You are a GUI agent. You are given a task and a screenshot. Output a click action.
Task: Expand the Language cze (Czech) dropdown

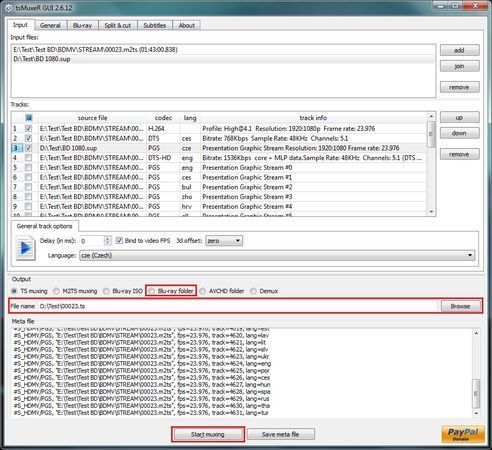(277, 256)
